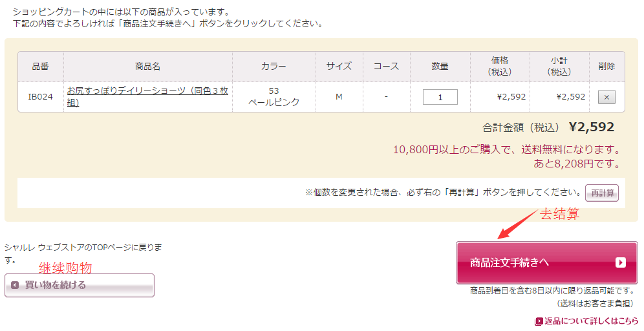This screenshot has height=331, width=644.
Task: Focus the quantity input field
Action: (440, 97)
